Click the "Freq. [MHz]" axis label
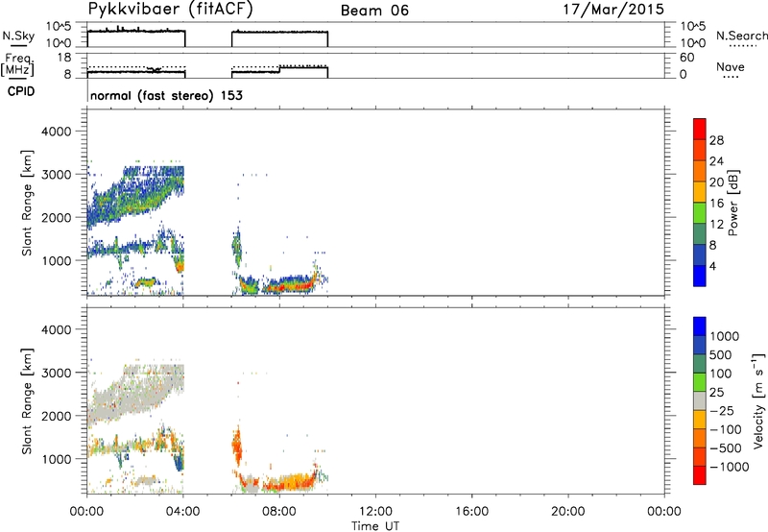The image size is (768, 532). (x=17, y=64)
